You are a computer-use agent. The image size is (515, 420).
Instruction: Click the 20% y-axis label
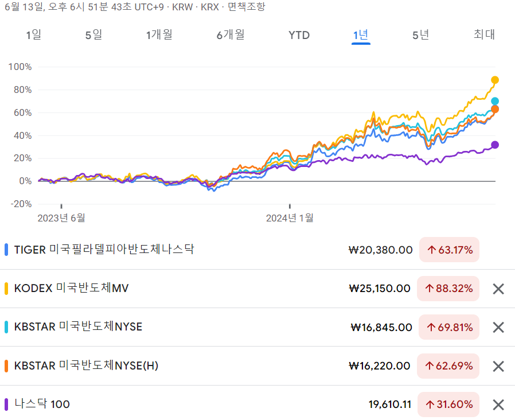pos(23,158)
